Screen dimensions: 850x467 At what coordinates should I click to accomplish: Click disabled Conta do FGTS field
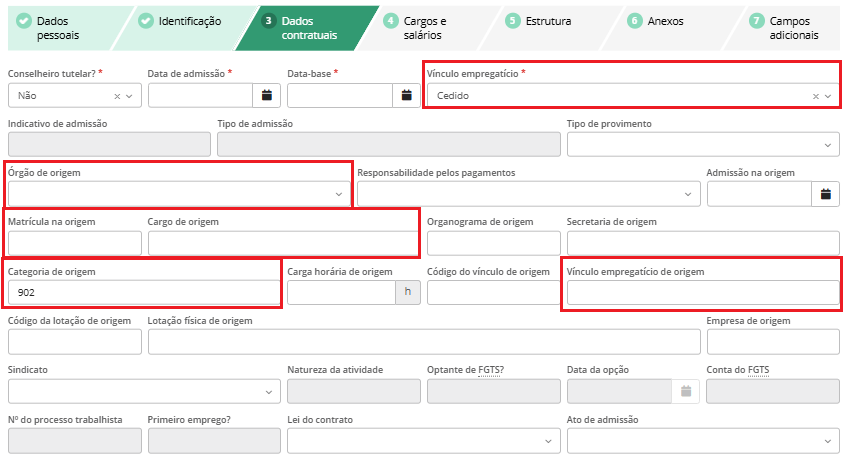[773, 391]
